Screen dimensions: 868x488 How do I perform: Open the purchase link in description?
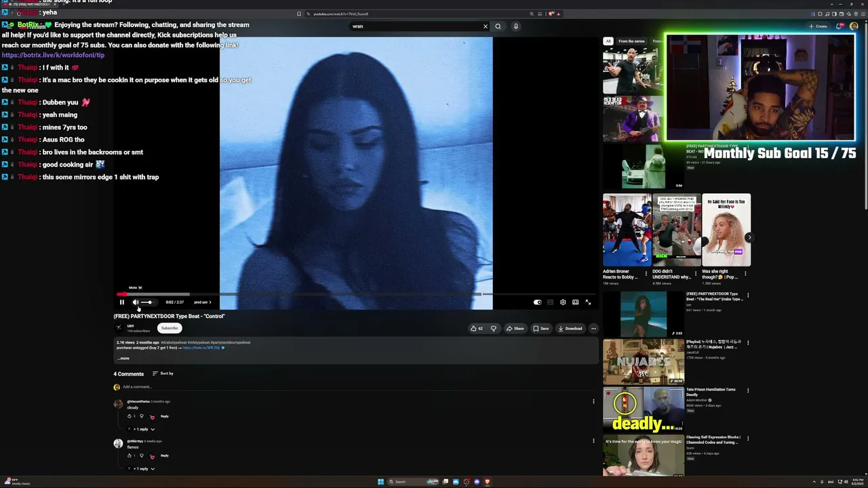coord(201,348)
